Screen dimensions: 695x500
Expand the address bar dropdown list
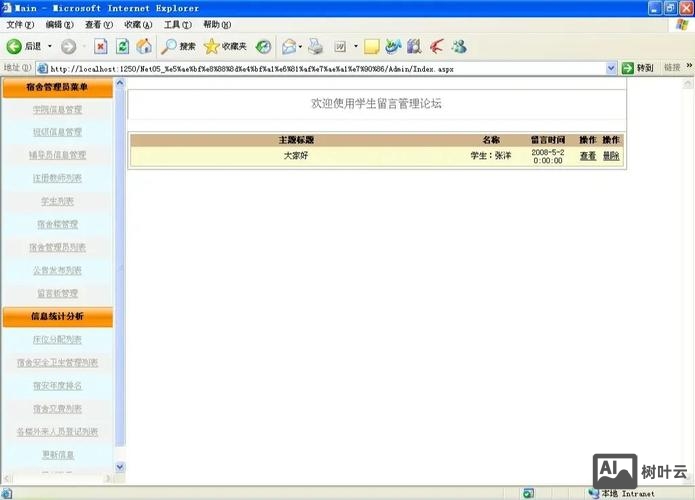pos(611,68)
